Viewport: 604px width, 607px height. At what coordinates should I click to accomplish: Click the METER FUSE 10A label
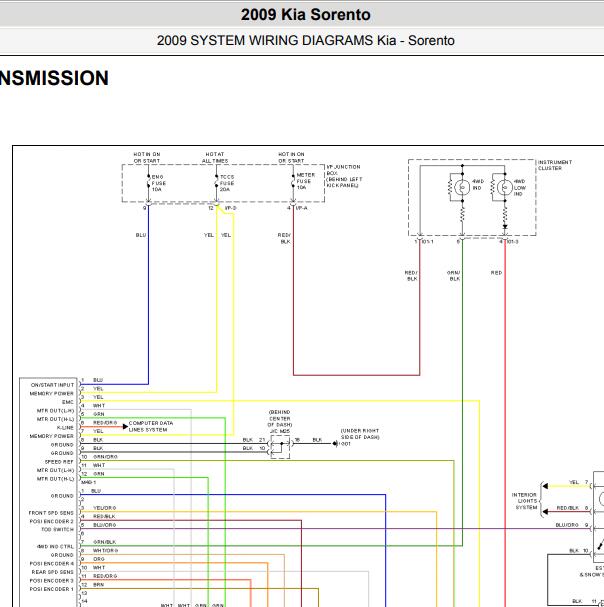[305, 181]
